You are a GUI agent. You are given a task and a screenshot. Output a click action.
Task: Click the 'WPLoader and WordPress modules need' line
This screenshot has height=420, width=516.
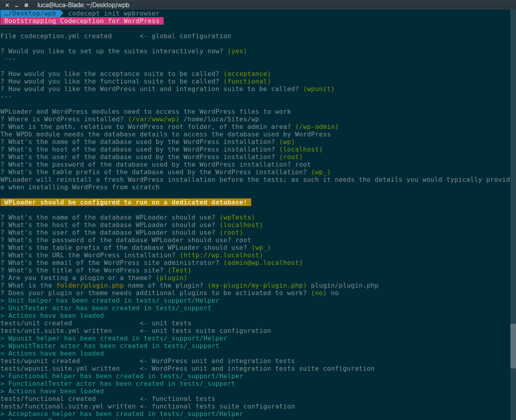click(x=146, y=112)
